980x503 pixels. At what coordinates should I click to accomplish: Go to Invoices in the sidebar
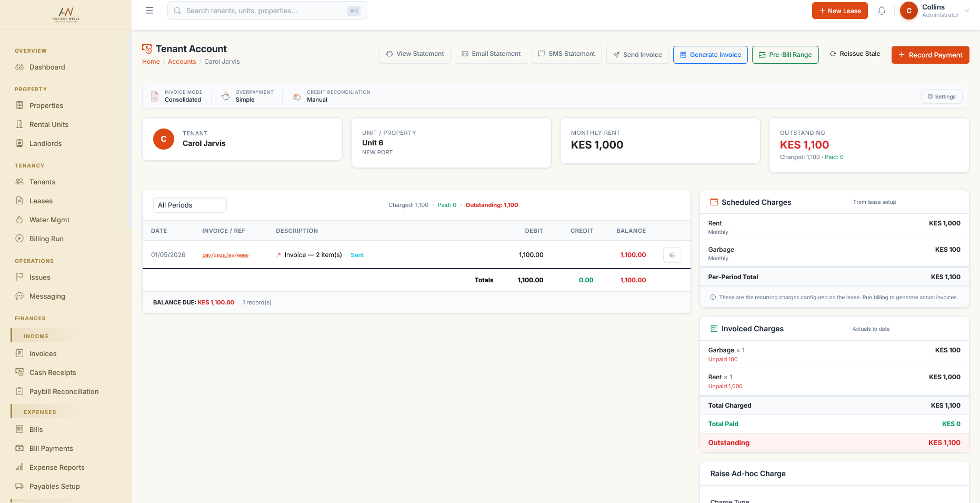[43, 353]
